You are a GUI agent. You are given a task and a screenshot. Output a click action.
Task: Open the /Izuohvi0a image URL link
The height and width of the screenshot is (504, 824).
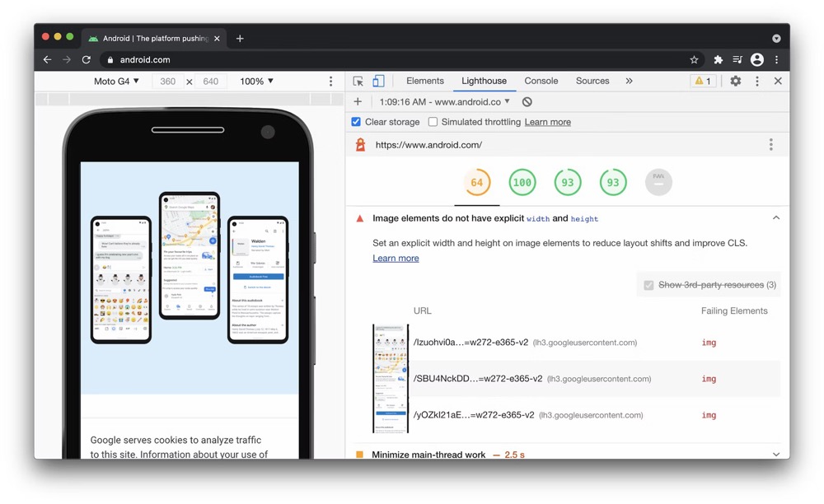pos(471,343)
